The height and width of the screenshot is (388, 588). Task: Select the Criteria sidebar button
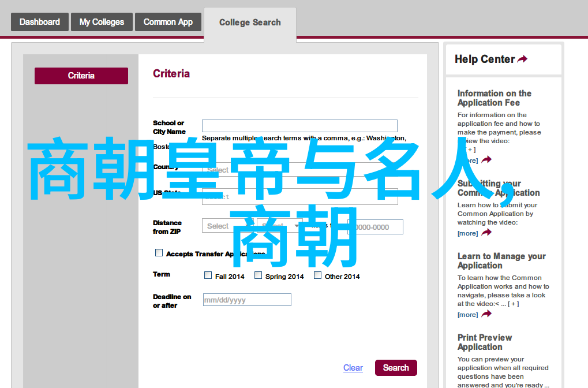(x=81, y=76)
